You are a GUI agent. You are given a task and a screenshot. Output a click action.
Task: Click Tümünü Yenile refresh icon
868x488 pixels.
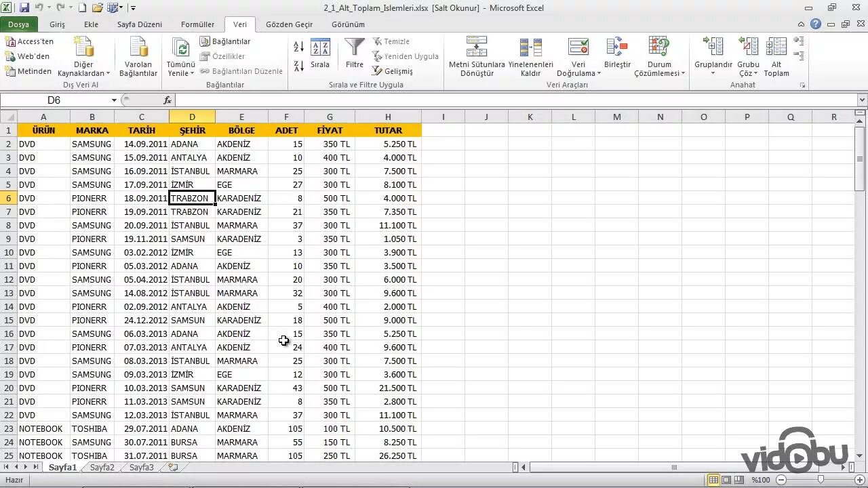click(181, 47)
